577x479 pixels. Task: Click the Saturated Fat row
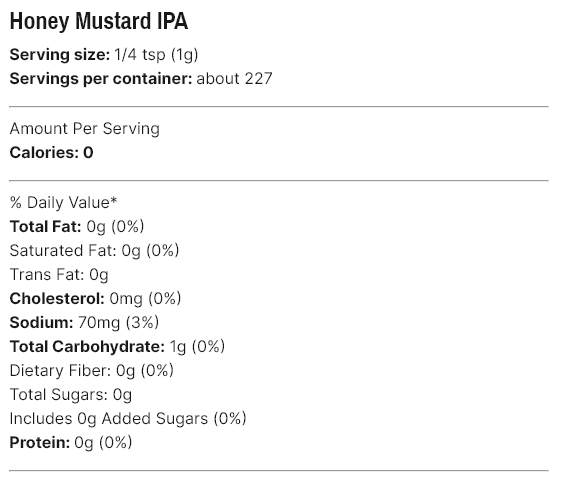tap(94, 251)
